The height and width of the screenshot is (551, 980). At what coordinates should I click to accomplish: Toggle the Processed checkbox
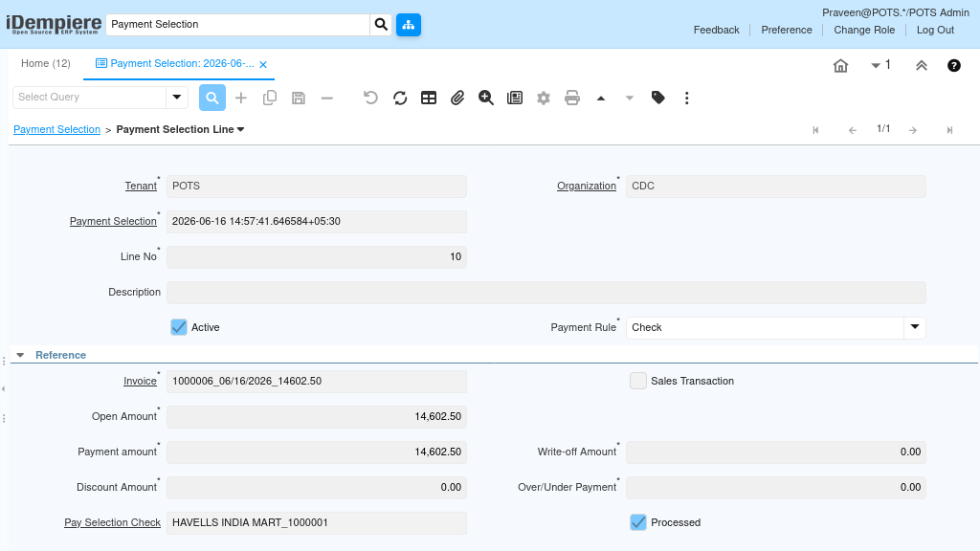pyautogui.click(x=638, y=522)
